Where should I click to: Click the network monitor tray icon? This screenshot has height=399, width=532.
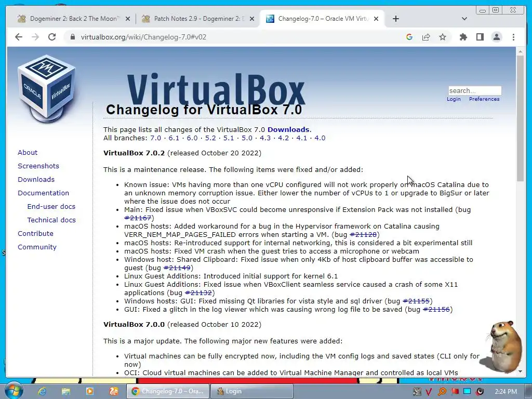(467, 392)
